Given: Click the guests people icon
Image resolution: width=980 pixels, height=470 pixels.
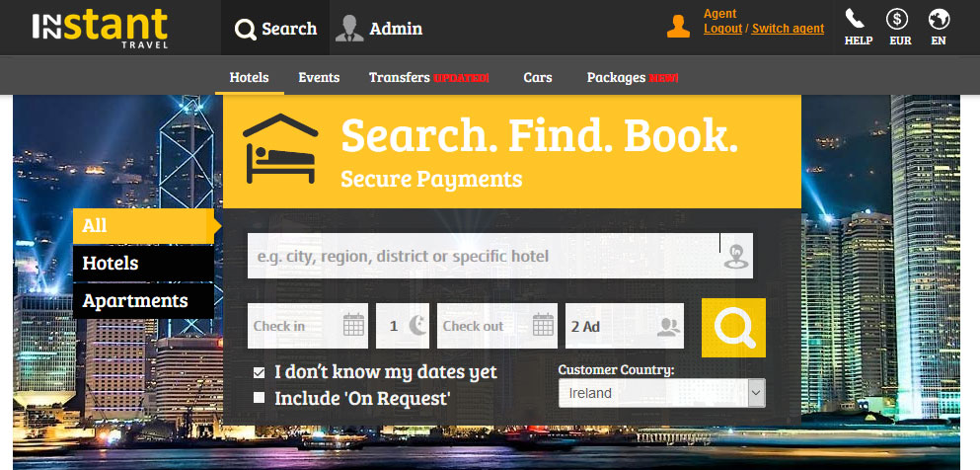Looking at the screenshot, I should tap(668, 326).
